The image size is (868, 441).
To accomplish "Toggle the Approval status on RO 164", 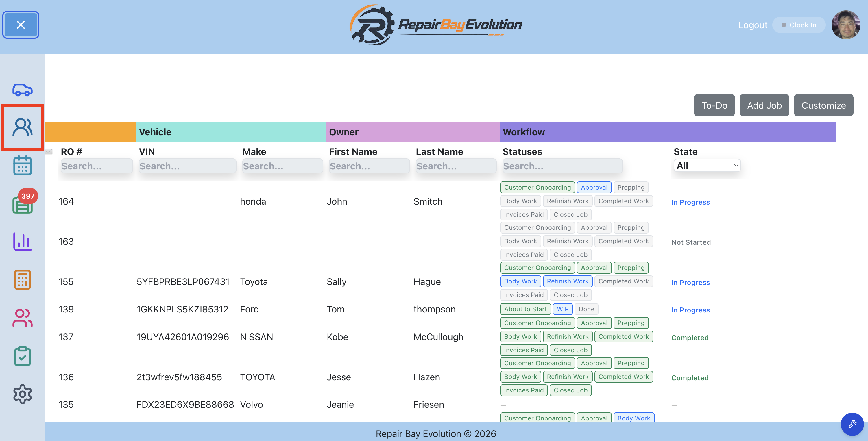I will (x=594, y=187).
